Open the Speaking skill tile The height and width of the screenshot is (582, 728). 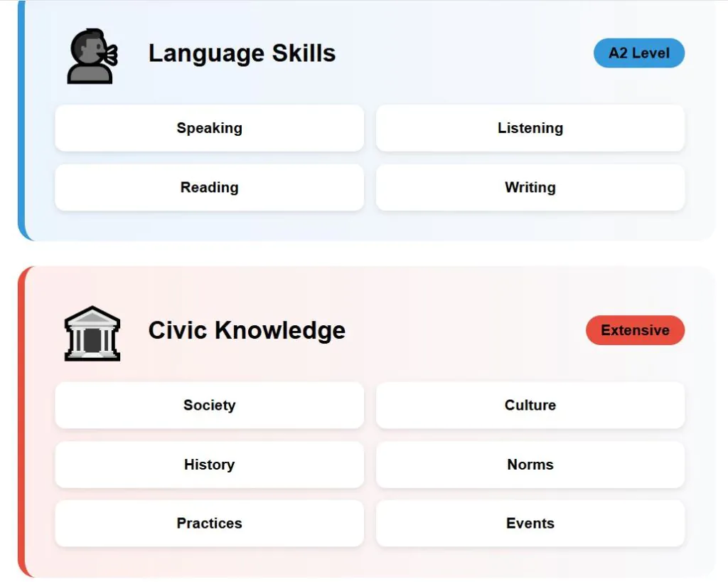point(209,128)
